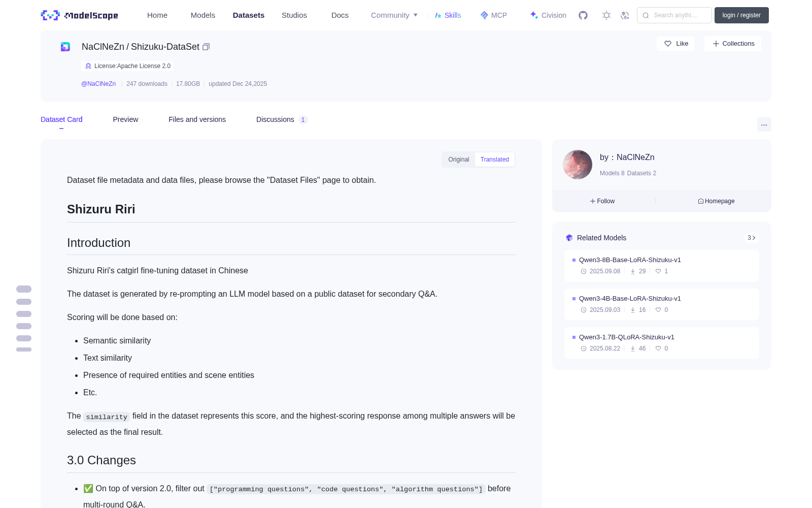Click the license badge icon
Screen dimensions: 812x508
88,66
